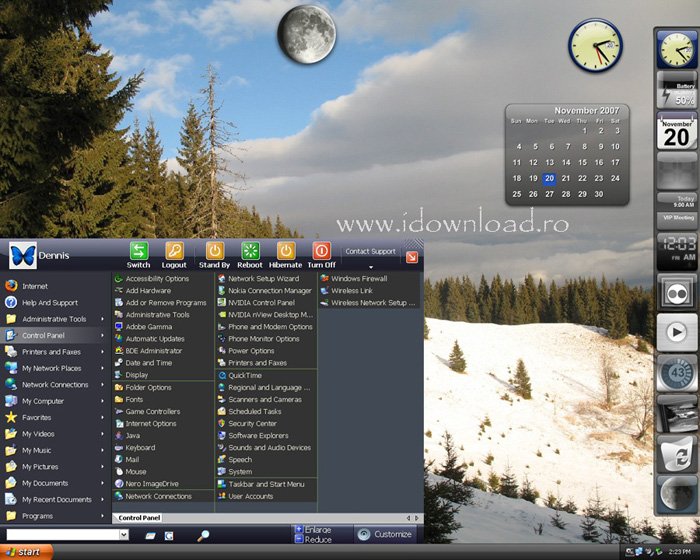Viewport: 700px width, 560px height.
Task: Click the large moon desktop widget
Action: point(306,34)
